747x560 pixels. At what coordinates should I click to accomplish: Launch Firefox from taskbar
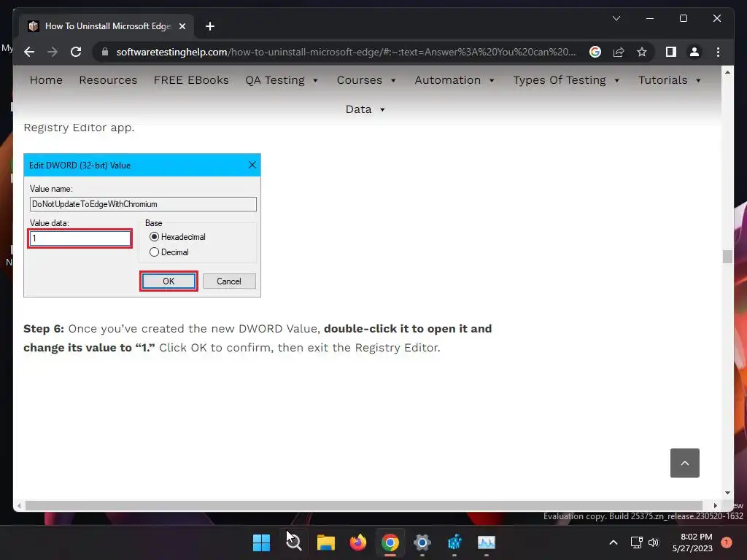357,542
